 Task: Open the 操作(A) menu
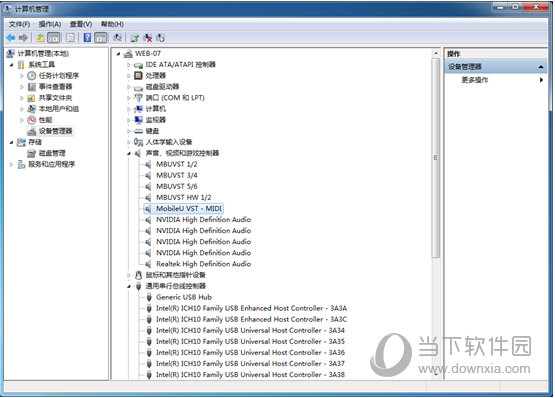pyautogui.click(x=50, y=24)
